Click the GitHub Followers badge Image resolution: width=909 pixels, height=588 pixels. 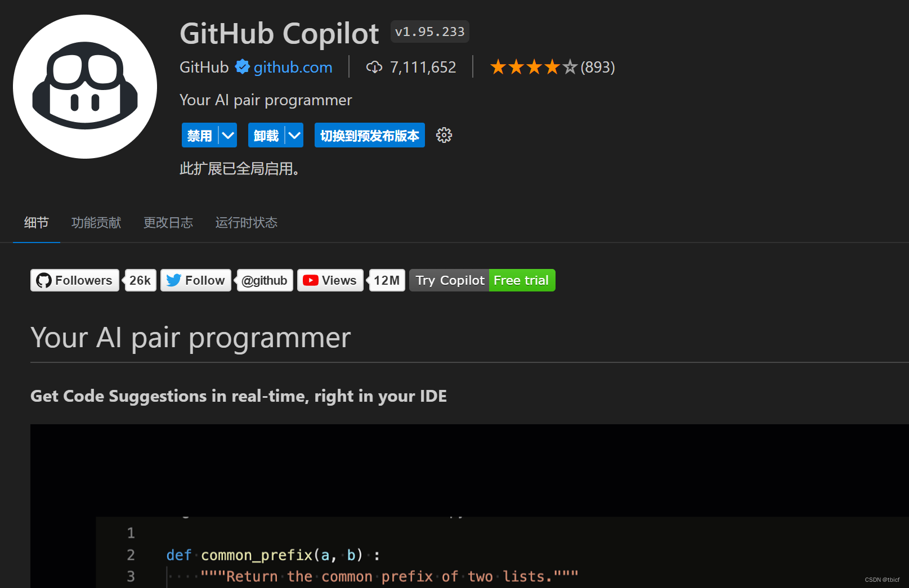click(x=75, y=280)
